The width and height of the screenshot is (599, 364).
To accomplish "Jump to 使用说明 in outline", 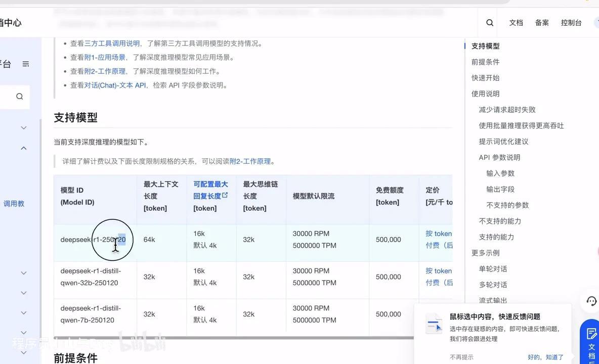I will pyautogui.click(x=485, y=94).
